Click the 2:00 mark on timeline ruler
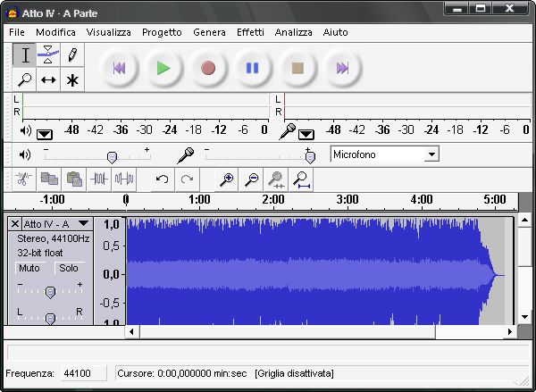 pyautogui.click(x=273, y=199)
